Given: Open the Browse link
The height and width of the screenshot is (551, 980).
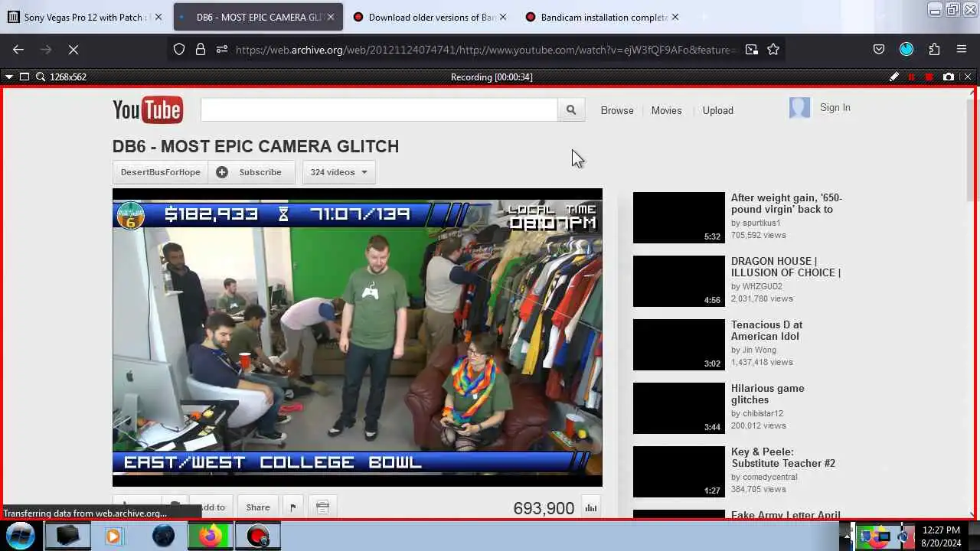Looking at the screenshot, I should click(x=617, y=110).
